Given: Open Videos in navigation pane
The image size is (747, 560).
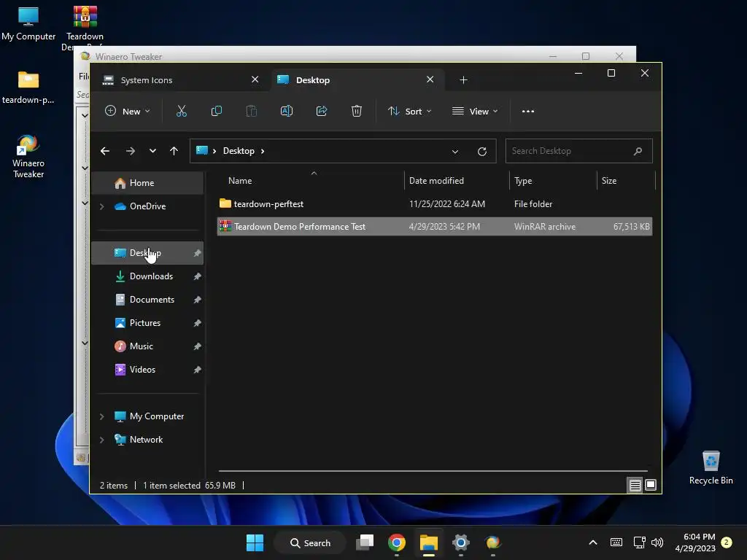Looking at the screenshot, I should [147, 370].
